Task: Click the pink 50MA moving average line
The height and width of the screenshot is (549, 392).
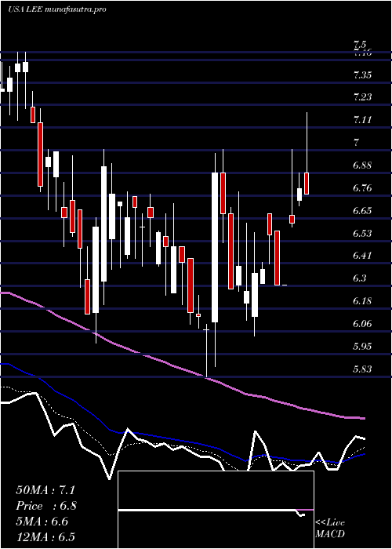Action: coord(175,367)
